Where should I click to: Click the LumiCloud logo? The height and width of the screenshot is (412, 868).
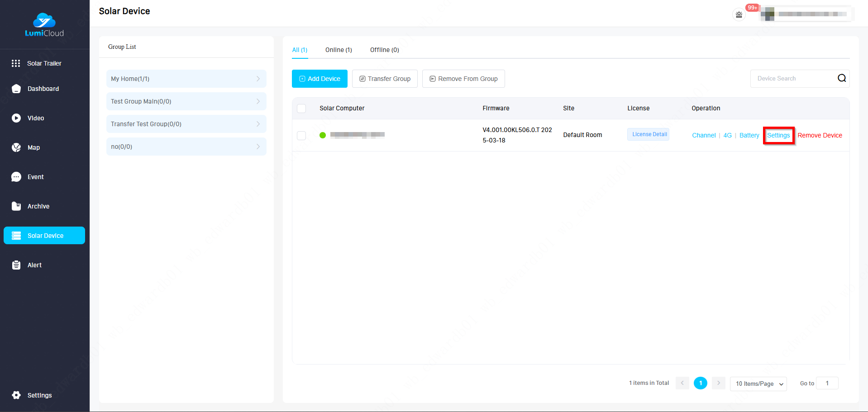click(x=44, y=25)
